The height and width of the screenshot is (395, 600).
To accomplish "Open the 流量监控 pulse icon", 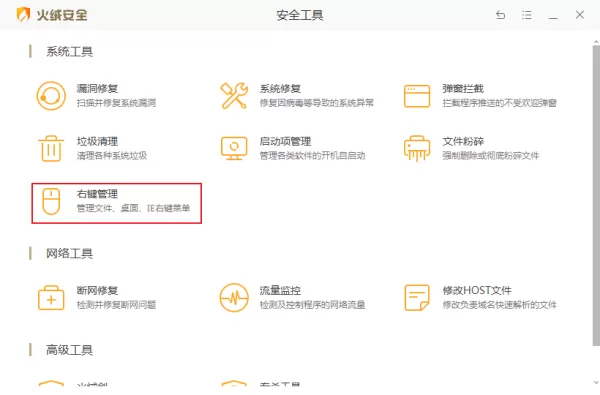I will (x=234, y=298).
